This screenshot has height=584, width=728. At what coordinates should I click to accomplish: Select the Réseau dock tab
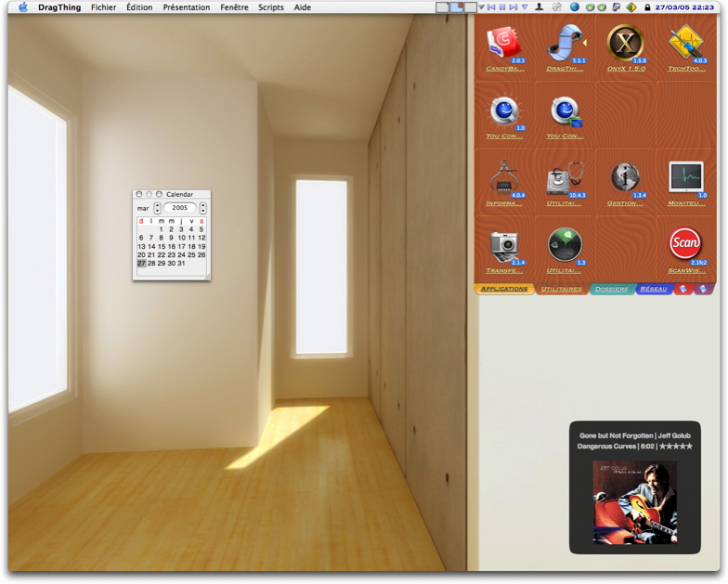pos(654,290)
